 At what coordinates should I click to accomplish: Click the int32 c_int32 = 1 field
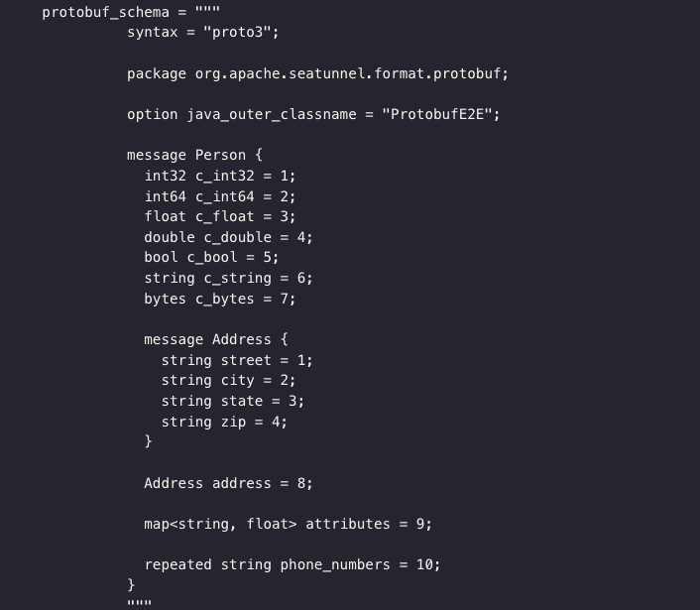click(220, 176)
